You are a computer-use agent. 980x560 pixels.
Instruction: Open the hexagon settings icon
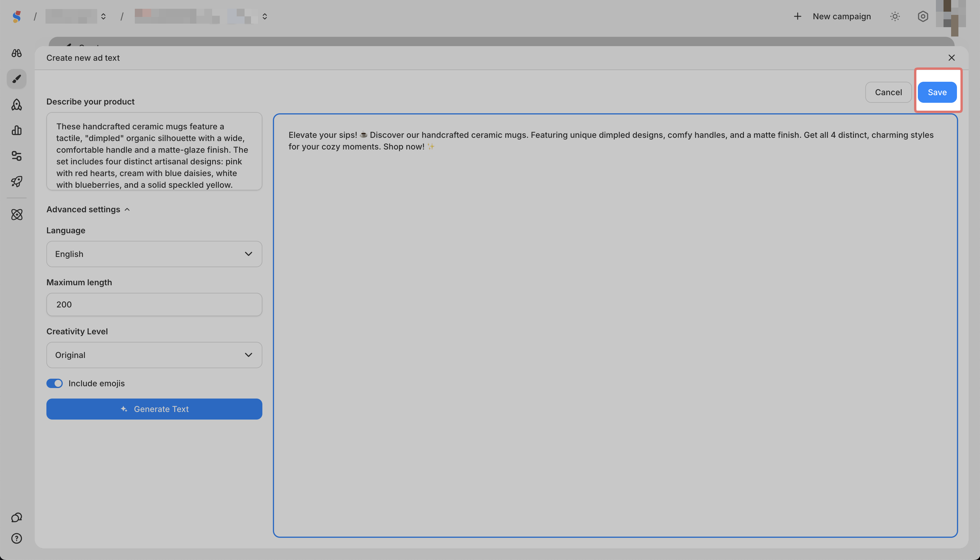click(x=923, y=17)
